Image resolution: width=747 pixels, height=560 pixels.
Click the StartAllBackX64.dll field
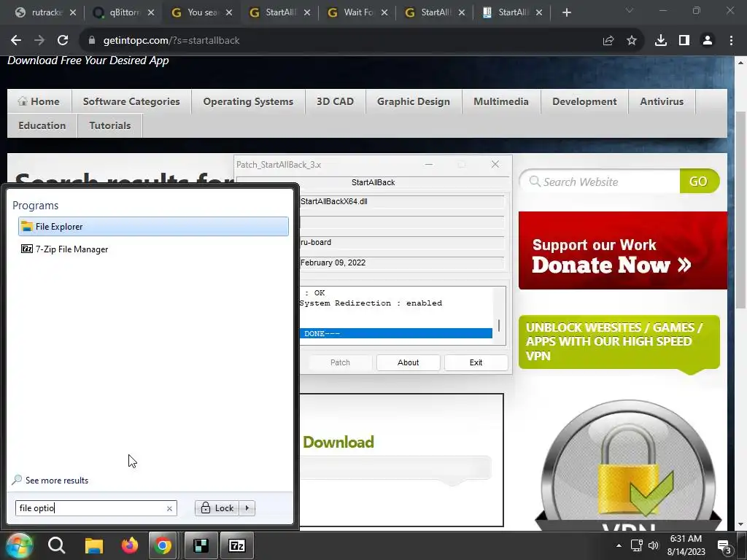(x=402, y=201)
